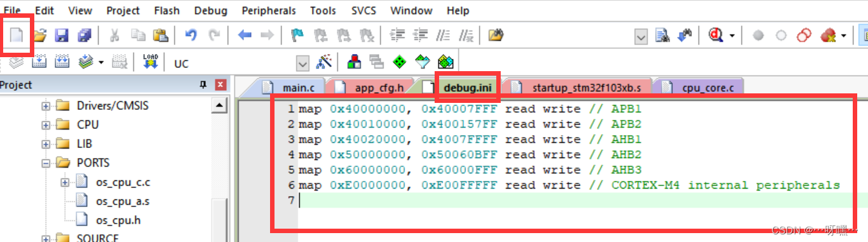This screenshot has height=242, width=868.
Task: Click the Incremental Find blue arrow icon
Action: pyautogui.click(x=685, y=36)
